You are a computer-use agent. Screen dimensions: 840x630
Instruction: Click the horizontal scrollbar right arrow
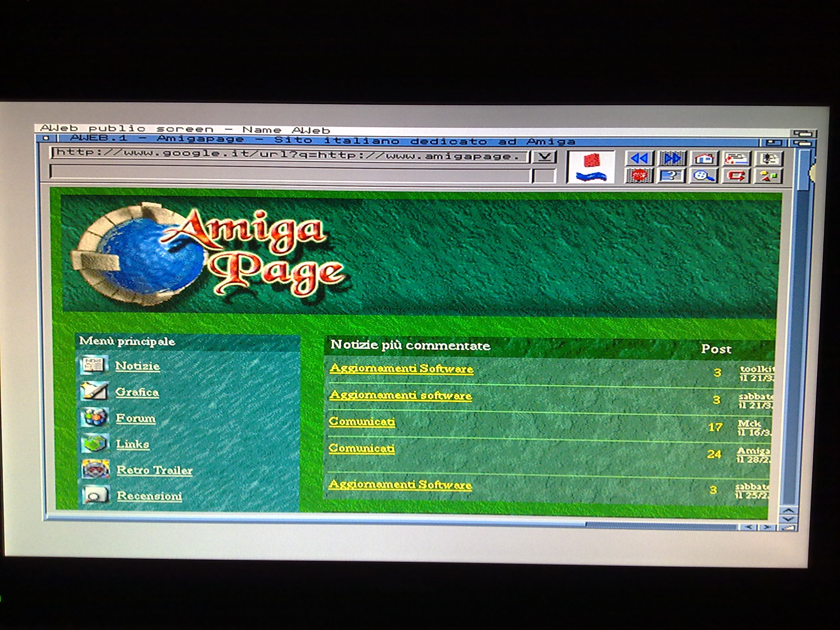click(767, 527)
